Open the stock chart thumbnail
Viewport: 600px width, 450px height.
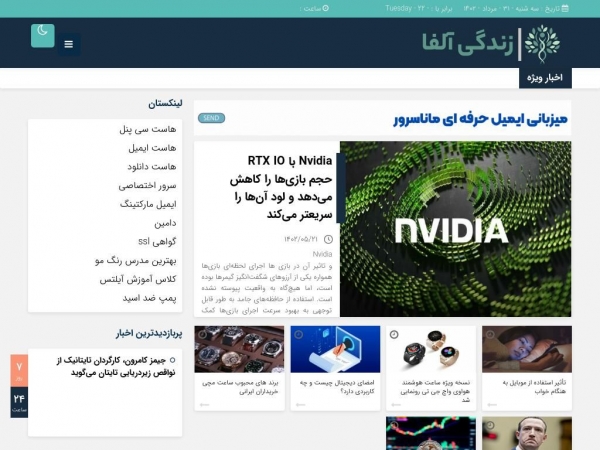[431, 433]
